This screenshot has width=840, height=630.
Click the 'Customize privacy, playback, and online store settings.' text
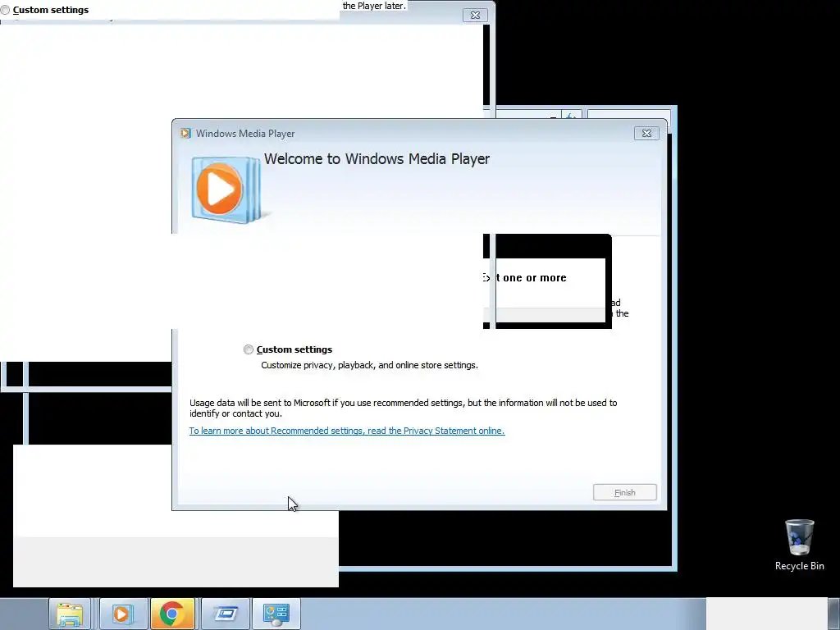click(x=369, y=365)
